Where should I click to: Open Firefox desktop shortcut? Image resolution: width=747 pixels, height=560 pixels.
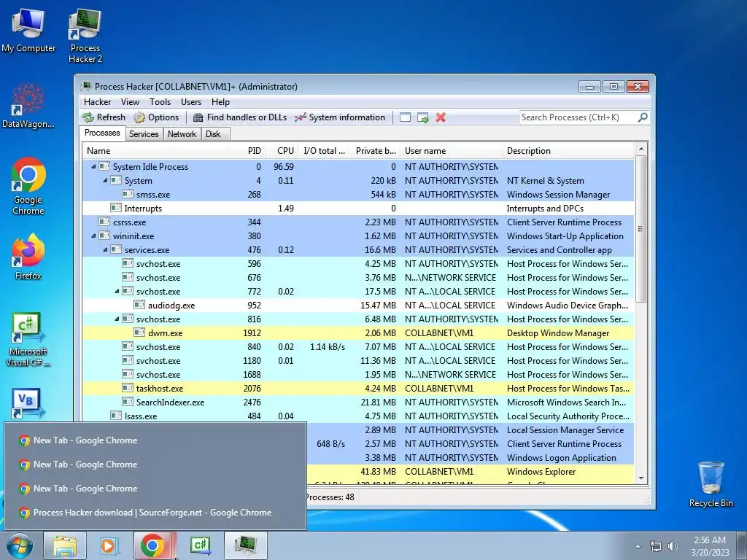point(28,257)
